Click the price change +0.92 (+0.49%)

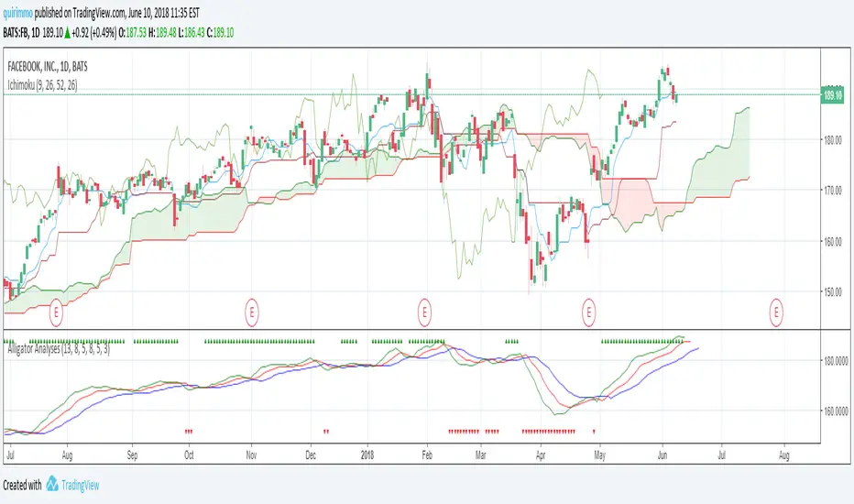pos(94,33)
